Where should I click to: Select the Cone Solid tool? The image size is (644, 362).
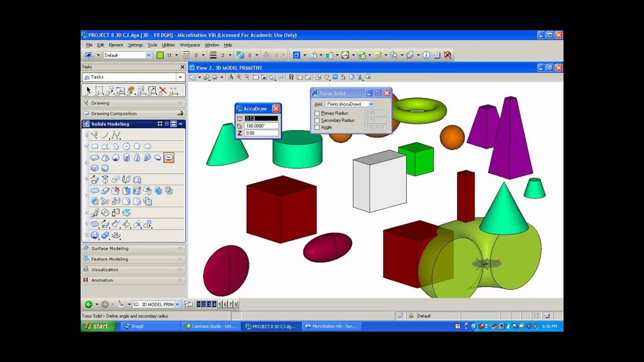pos(137,158)
